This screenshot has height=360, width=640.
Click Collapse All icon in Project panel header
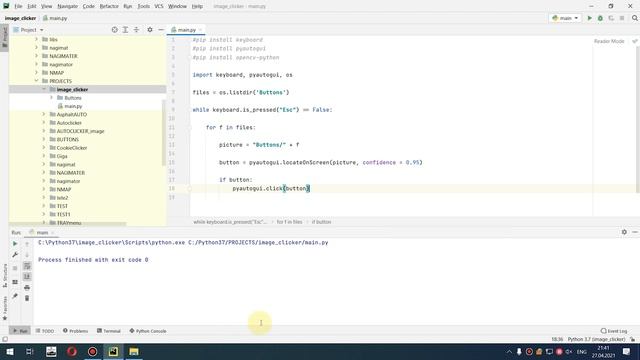coord(136,30)
